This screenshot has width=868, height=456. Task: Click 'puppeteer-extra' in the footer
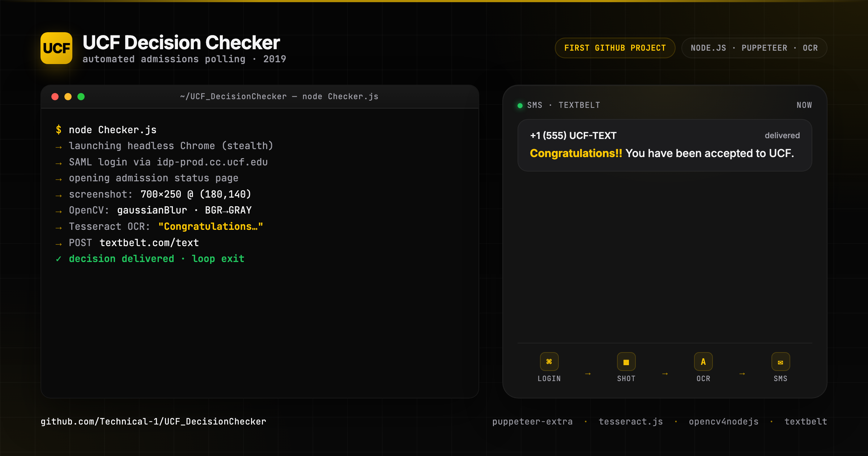click(532, 422)
